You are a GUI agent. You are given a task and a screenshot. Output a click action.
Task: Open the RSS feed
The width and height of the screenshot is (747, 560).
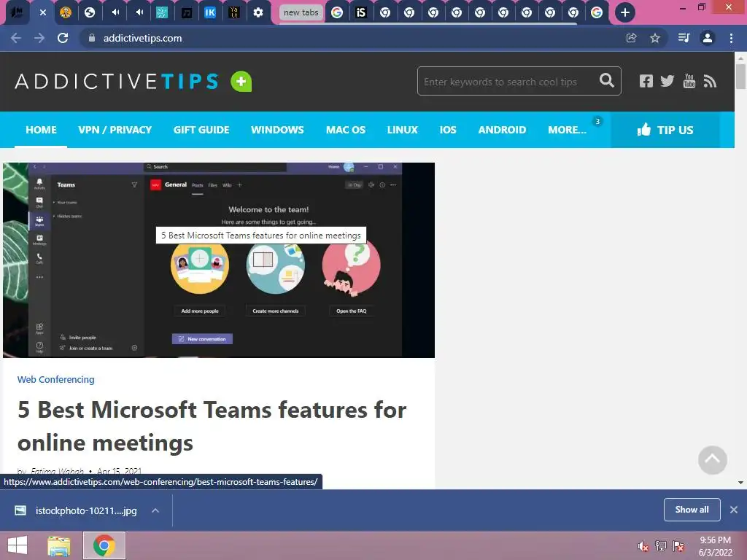(x=710, y=82)
